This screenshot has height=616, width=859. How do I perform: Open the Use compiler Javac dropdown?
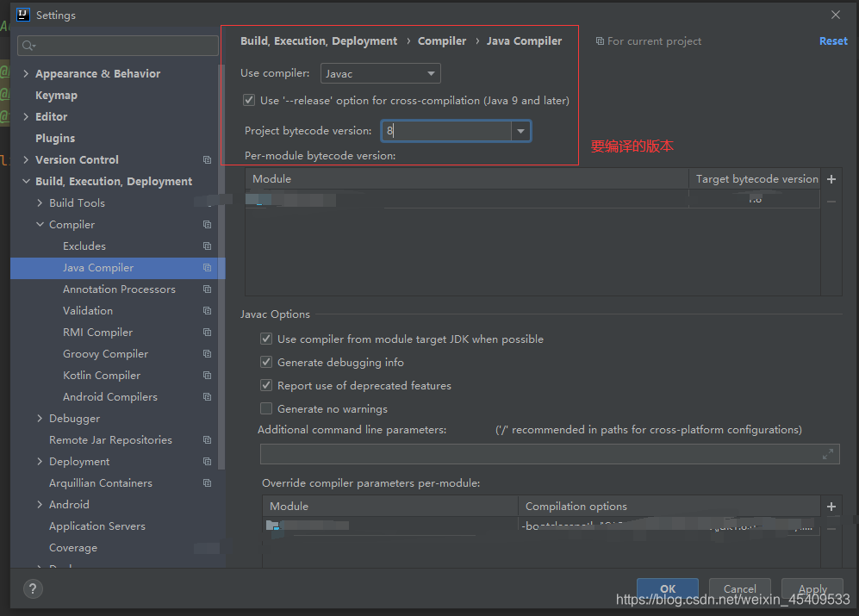[380, 73]
